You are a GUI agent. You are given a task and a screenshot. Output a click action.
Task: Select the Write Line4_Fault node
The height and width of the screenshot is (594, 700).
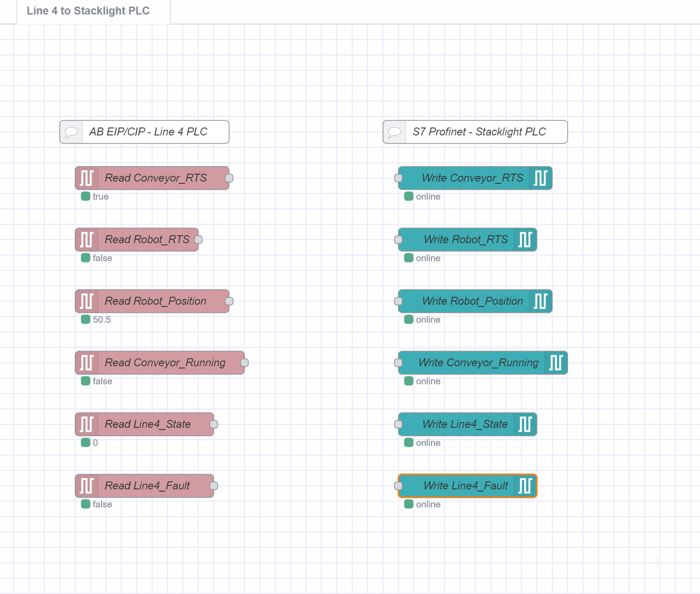466,486
